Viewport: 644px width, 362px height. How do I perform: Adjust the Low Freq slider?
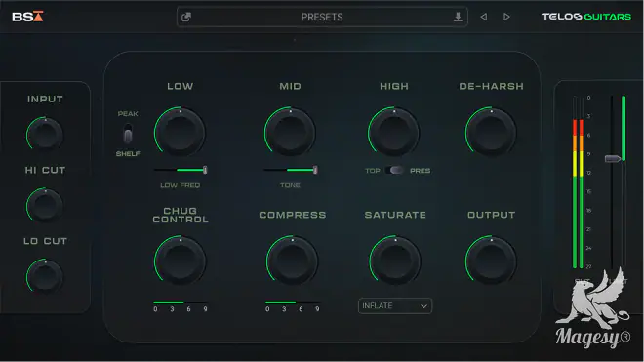tap(181, 170)
